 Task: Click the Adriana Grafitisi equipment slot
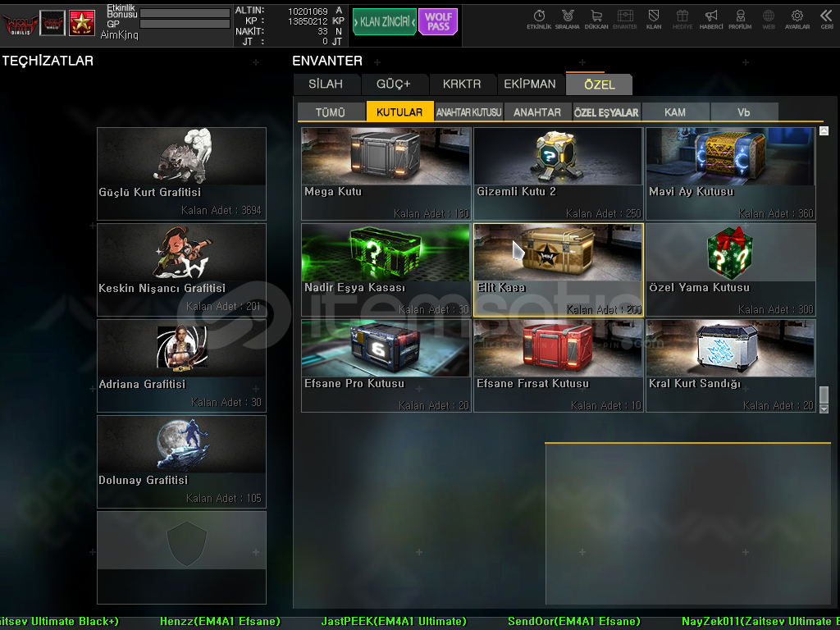pyautogui.click(x=181, y=365)
